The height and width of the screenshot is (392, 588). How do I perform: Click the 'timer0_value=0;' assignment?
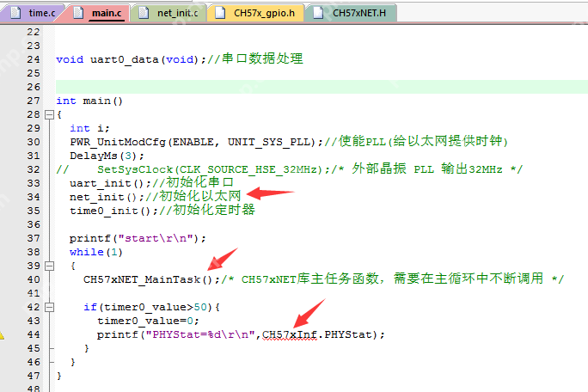(x=148, y=322)
